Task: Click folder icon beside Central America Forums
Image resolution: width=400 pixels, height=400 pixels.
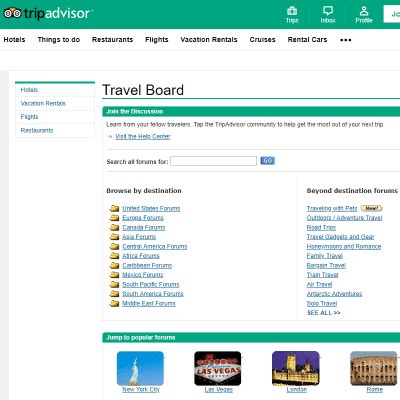Action: (x=114, y=246)
